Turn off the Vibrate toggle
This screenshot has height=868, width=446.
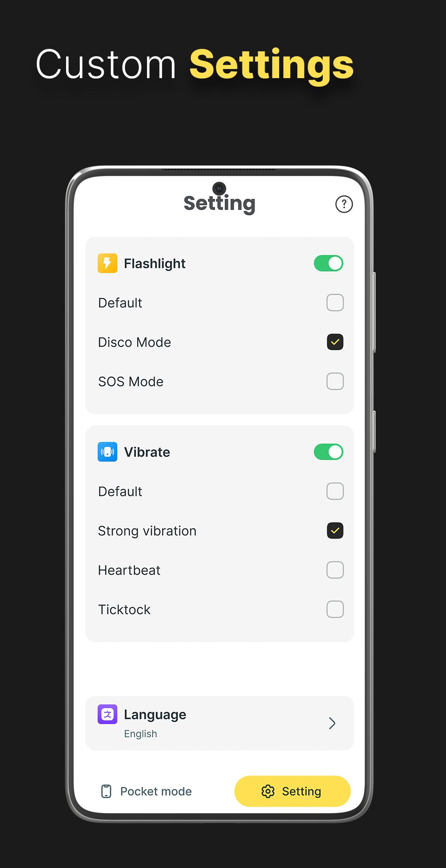(x=329, y=452)
